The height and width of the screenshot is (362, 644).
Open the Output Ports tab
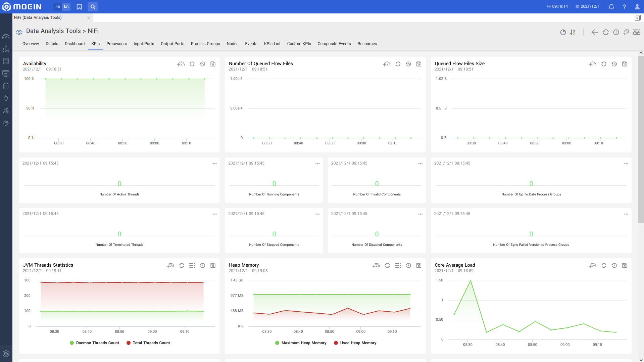click(x=172, y=44)
